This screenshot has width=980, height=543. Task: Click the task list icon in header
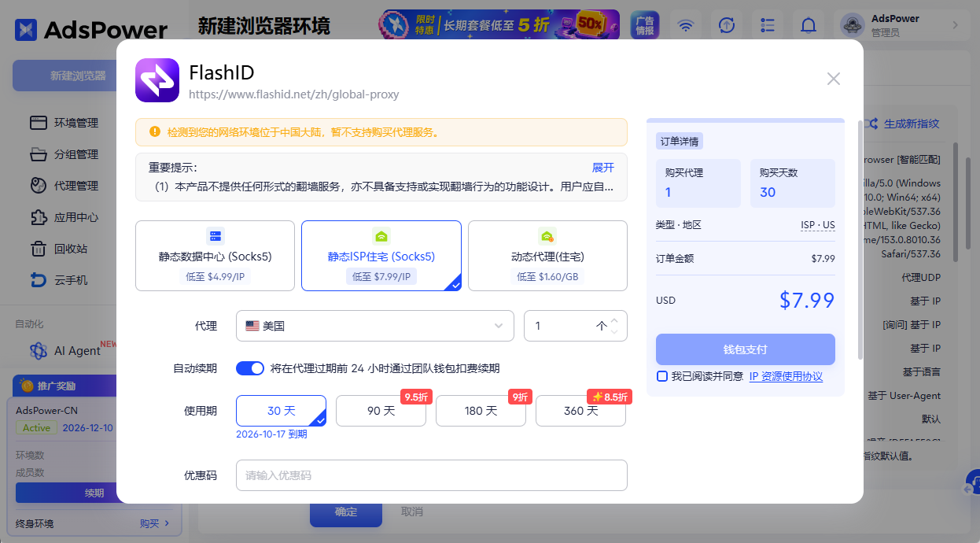click(x=768, y=25)
